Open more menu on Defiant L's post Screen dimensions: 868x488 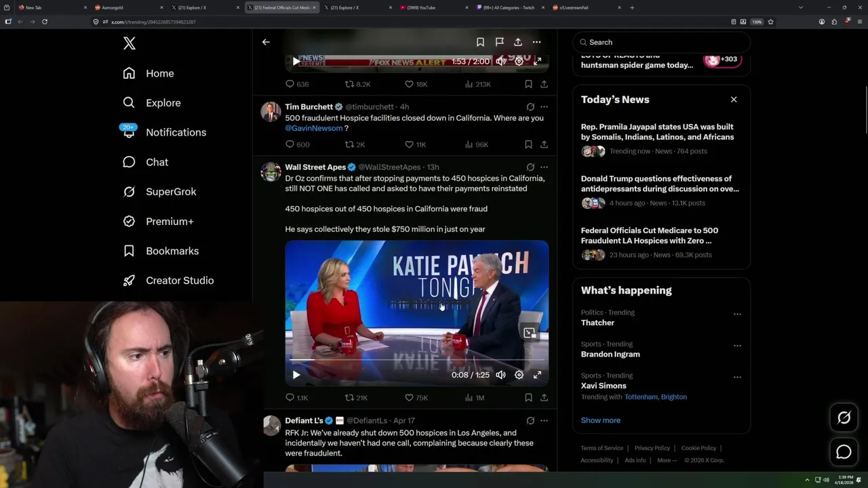pyautogui.click(x=544, y=421)
